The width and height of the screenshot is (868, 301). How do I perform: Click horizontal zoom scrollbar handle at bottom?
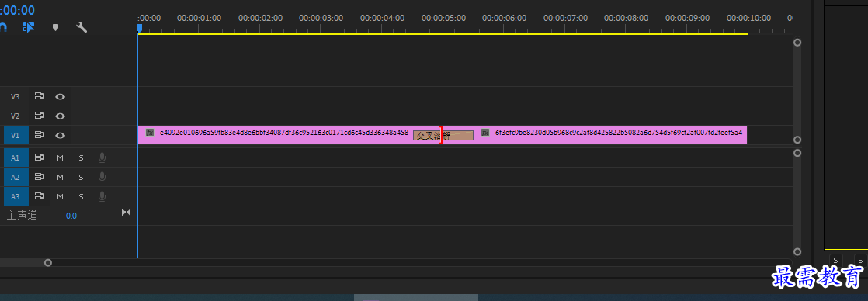pos(48,263)
